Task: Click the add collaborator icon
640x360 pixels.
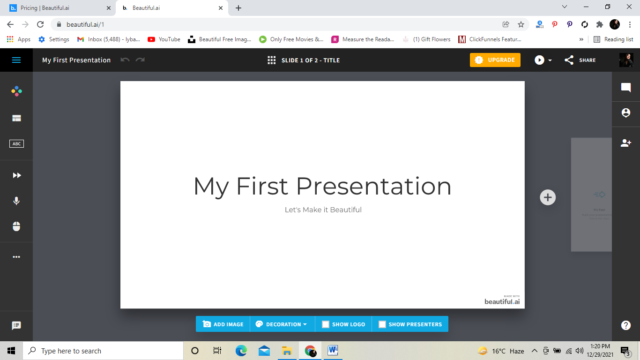Action: coord(626,143)
